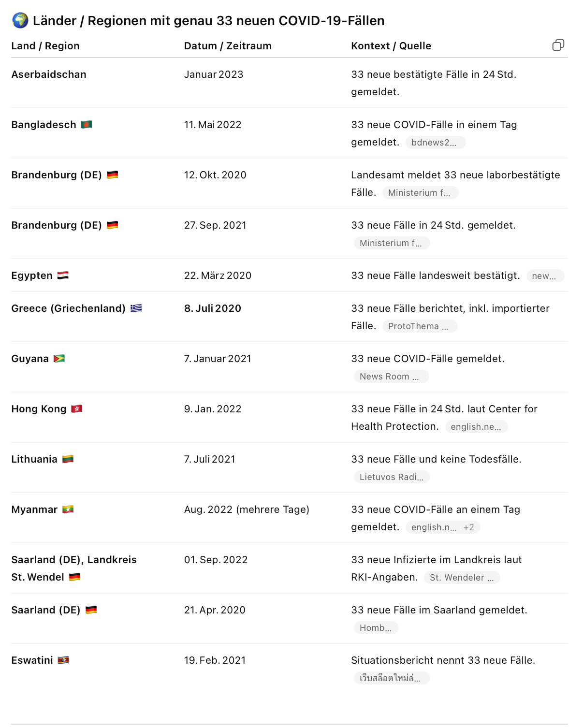The height and width of the screenshot is (728, 583).
Task: Open the Thai-language Eswatini source chip
Action: coord(390,678)
